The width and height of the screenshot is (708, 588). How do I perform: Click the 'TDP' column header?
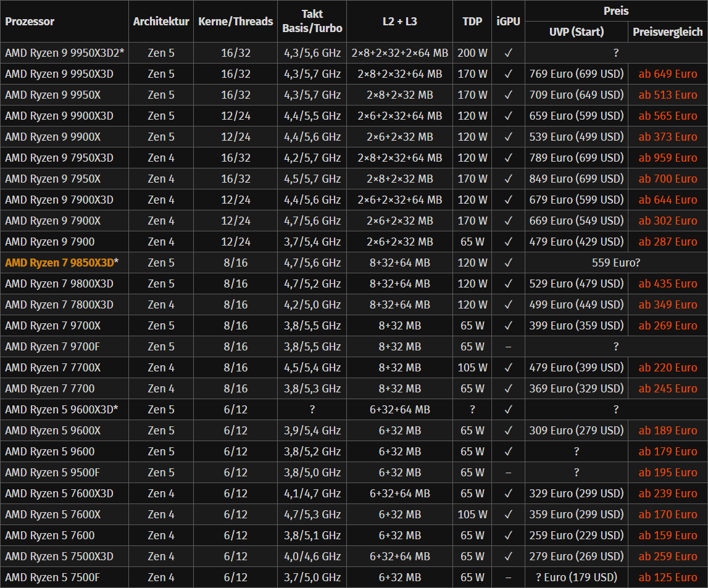coord(472,22)
